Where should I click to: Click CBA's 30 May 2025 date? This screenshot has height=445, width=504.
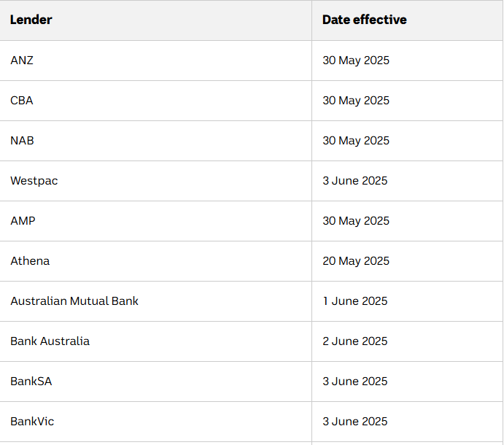tap(356, 101)
